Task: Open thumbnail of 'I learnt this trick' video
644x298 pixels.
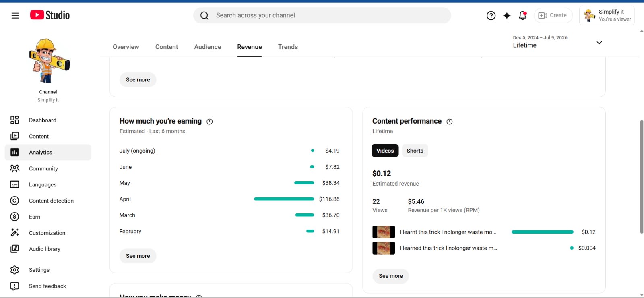Action: tap(384, 232)
